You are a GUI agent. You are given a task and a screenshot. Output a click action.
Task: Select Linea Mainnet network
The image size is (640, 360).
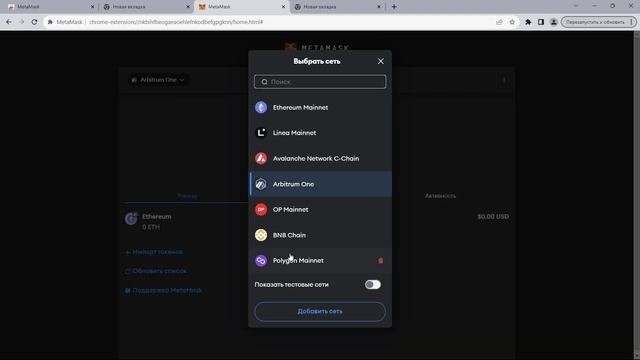point(320,133)
